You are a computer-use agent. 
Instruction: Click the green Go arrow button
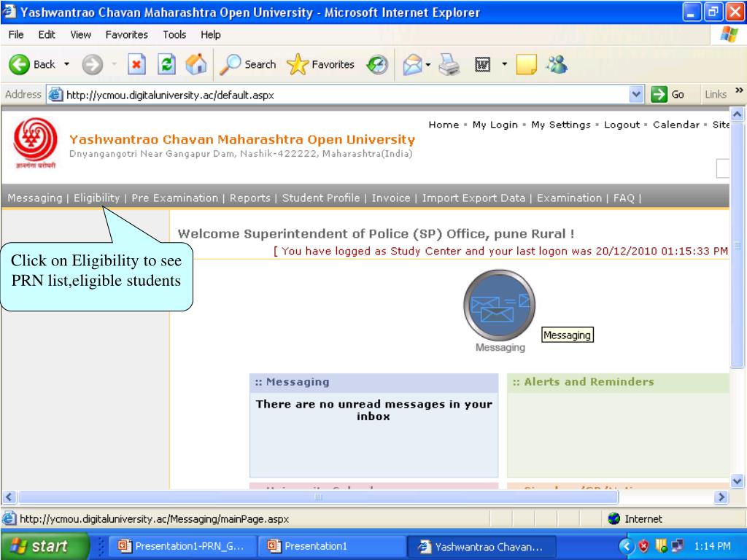[659, 94]
